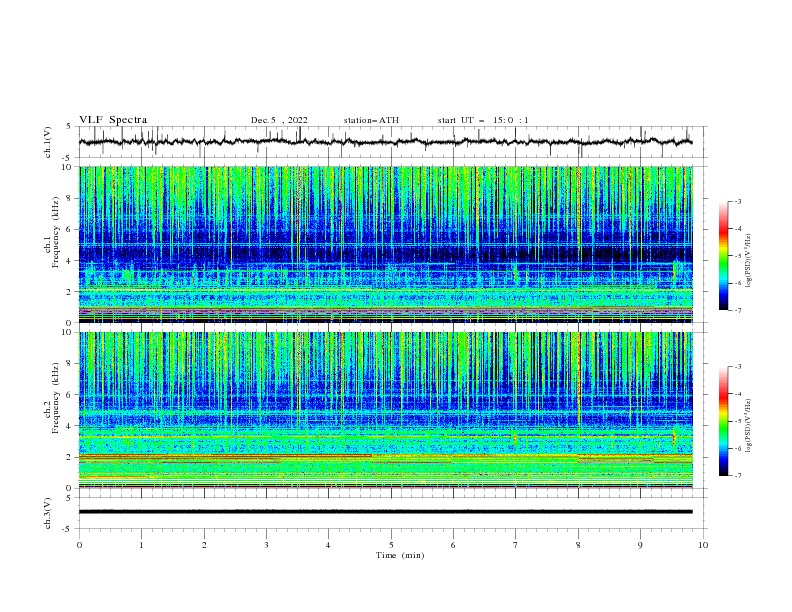Click the "-5" tick on upper colorbar
Image resolution: width=792 pixels, height=612 pixels.
(x=738, y=256)
